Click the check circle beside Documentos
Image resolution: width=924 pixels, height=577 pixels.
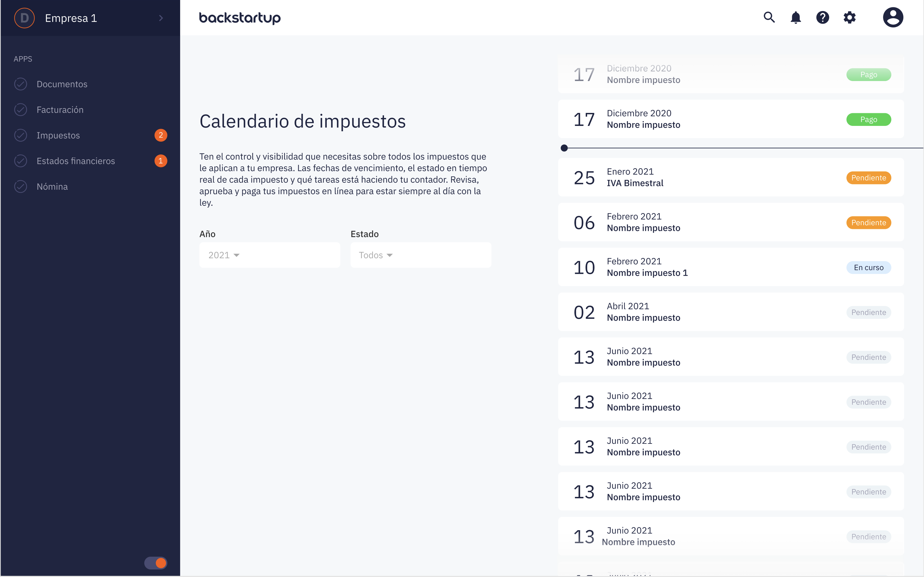coord(21,84)
